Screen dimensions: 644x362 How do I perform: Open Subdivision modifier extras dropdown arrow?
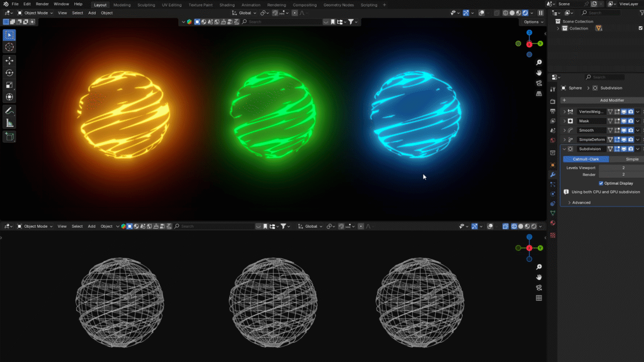coord(637,149)
